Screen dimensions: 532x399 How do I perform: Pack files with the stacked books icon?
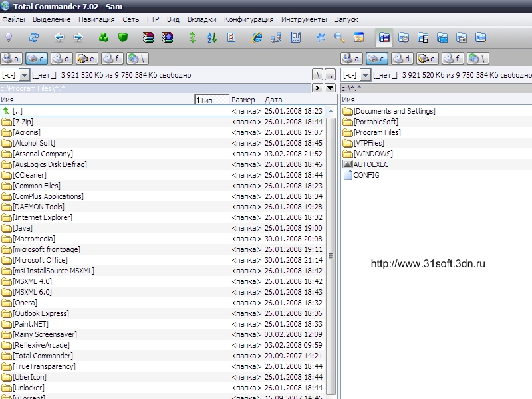coord(148,37)
